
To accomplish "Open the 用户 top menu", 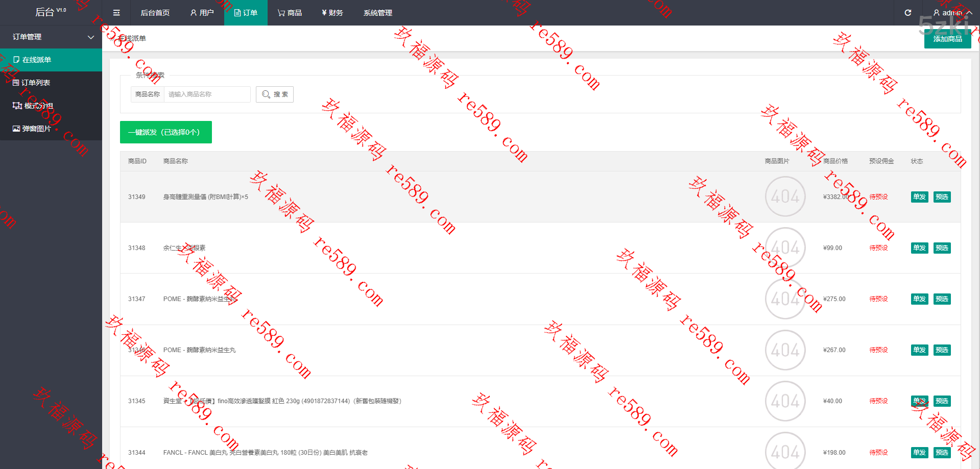I will pyautogui.click(x=202, y=13).
